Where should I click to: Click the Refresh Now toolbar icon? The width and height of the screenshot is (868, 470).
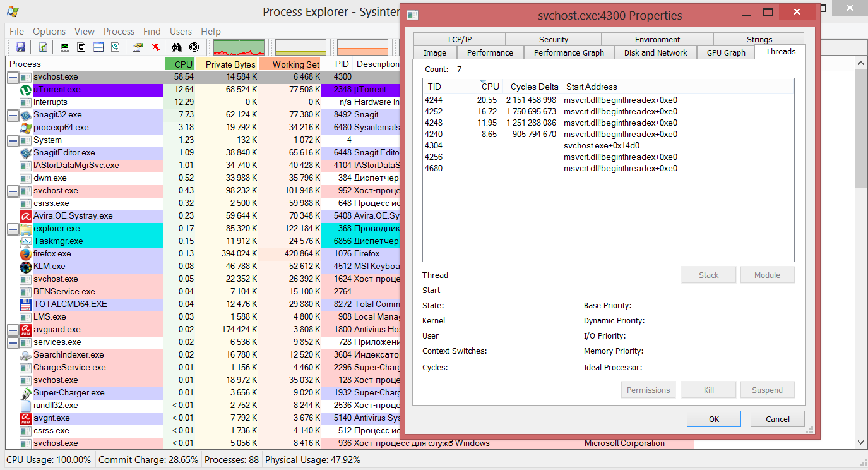(x=44, y=47)
